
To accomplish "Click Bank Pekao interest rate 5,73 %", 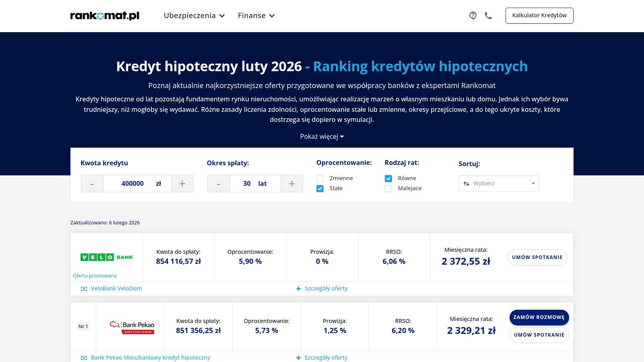I will pyautogui.click(x=266, y=331).
